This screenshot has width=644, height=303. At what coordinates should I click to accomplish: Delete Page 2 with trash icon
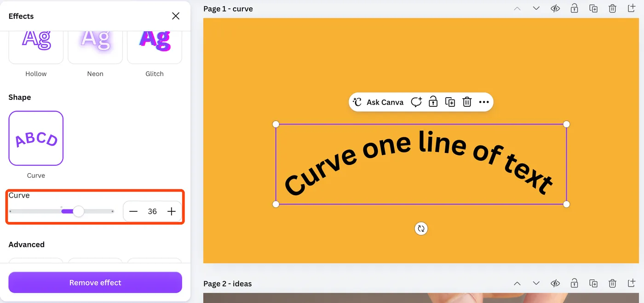click(x=612, y=284)
